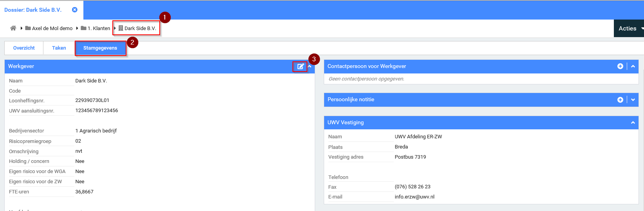Open the Acties dropdown menu
This screenshot has width=644, height=211.
tap(629, 29)
